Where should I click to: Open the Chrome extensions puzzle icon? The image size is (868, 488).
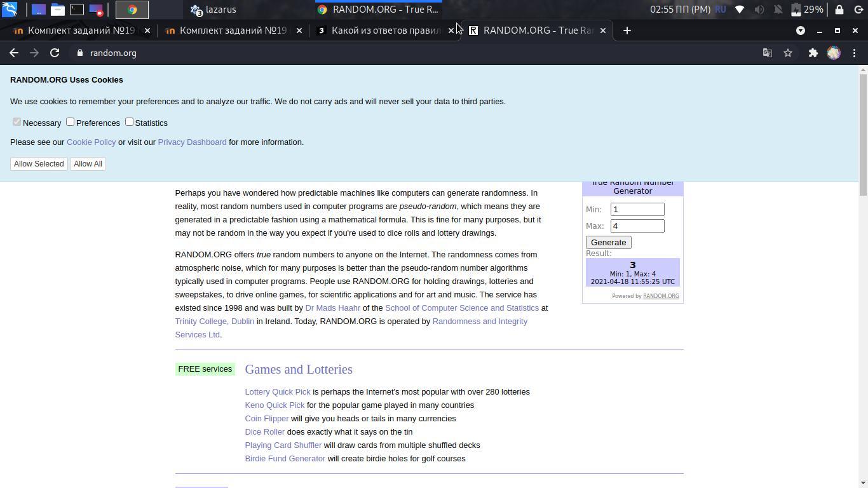[x=813, y=53]
